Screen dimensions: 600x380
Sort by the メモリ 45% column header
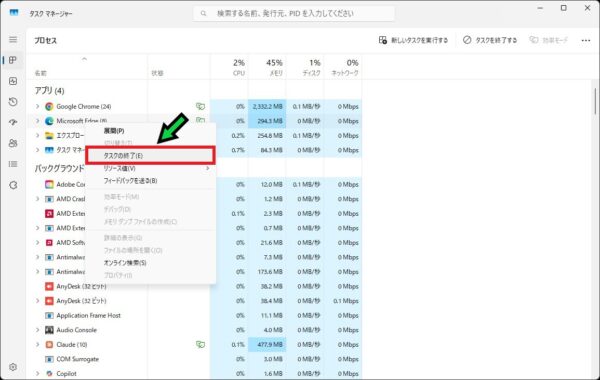267,67
